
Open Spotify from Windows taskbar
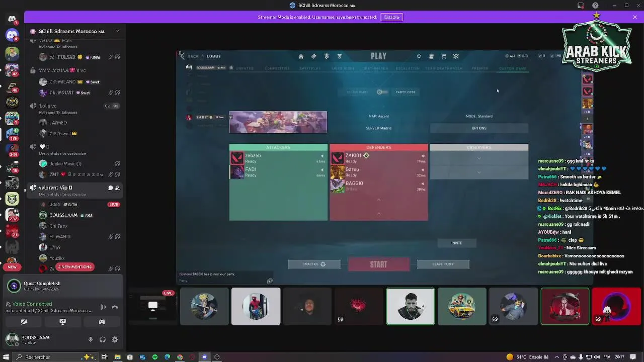154,357
